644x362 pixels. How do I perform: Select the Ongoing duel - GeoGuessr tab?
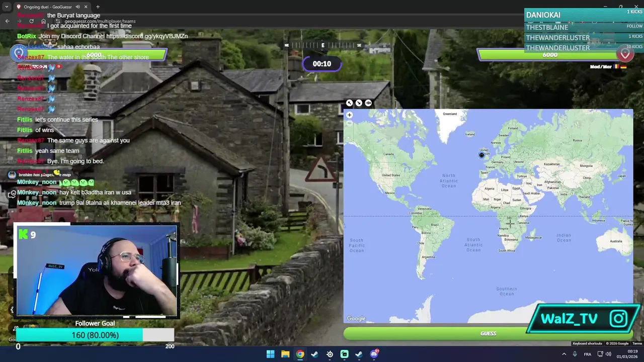(48, 7)
